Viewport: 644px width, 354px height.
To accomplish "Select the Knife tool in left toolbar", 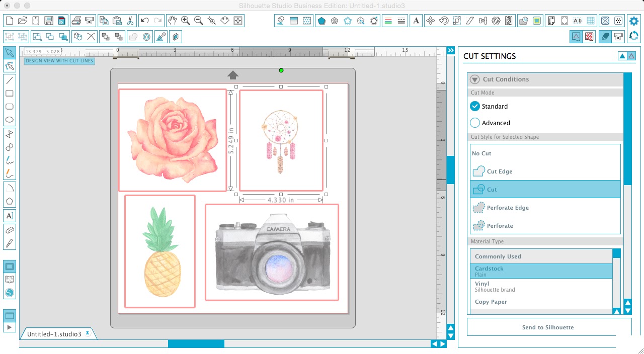I will click(x=10, y=243).
